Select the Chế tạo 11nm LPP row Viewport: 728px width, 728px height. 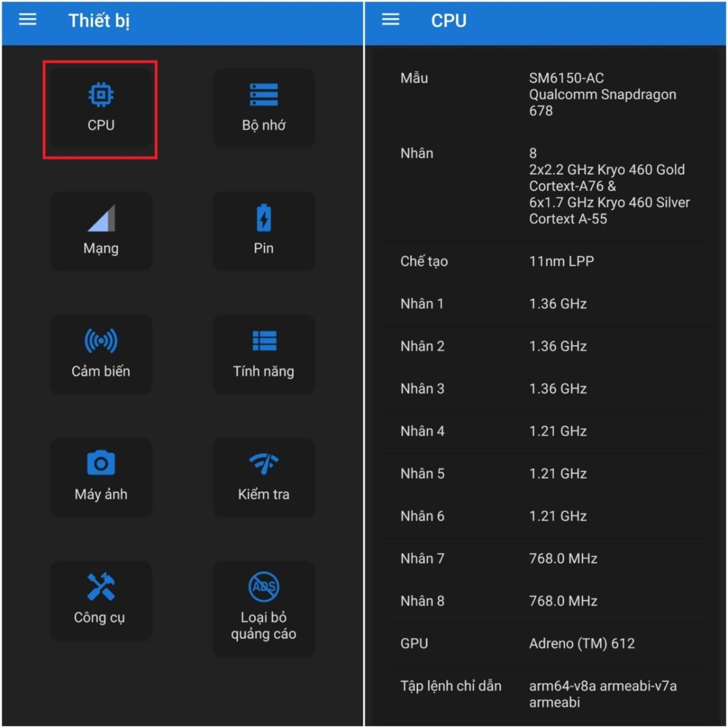tap(546, 261)
